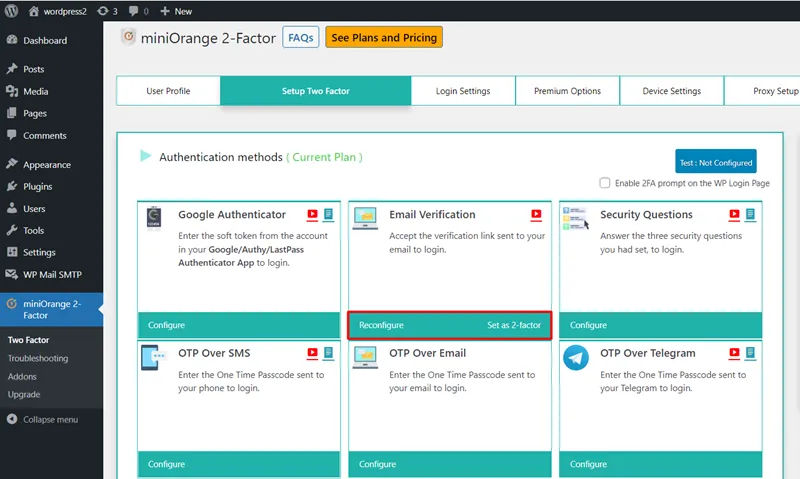Switch to the Login Settings tab

[463, 91]
